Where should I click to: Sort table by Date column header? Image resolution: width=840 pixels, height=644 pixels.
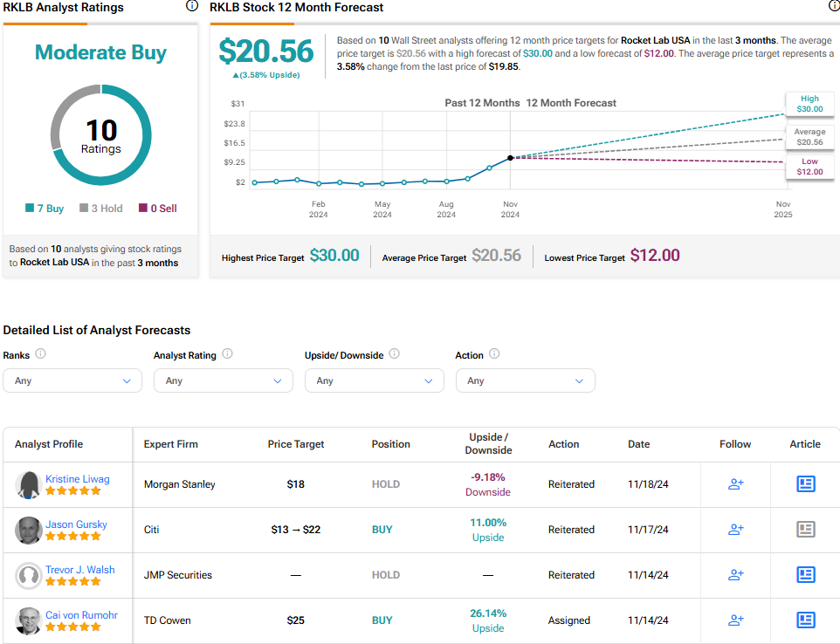[x=638, y=444]
